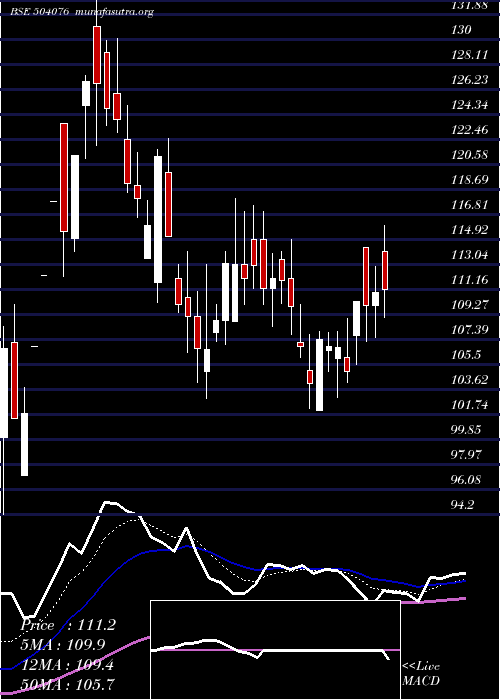
Task: Click the '50MA : 105.7' readout
Action: [68, 684]
